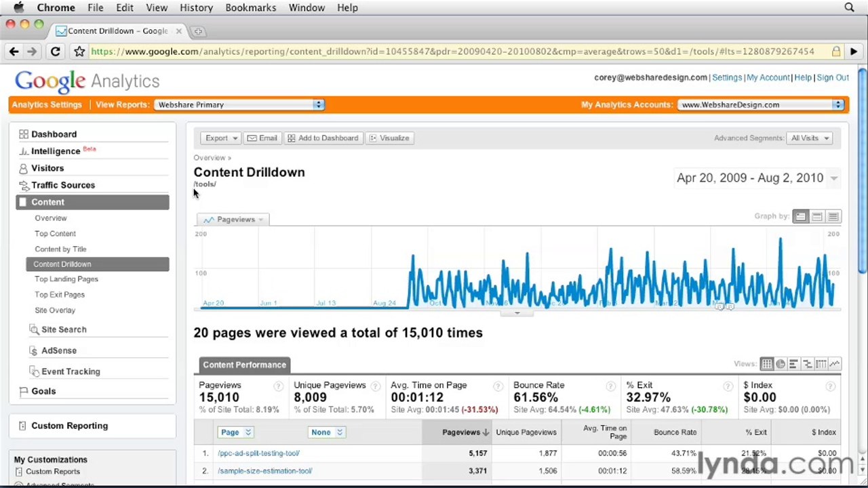
Task: Select the bar performance view icon
Action: click(x=793, y=364)
